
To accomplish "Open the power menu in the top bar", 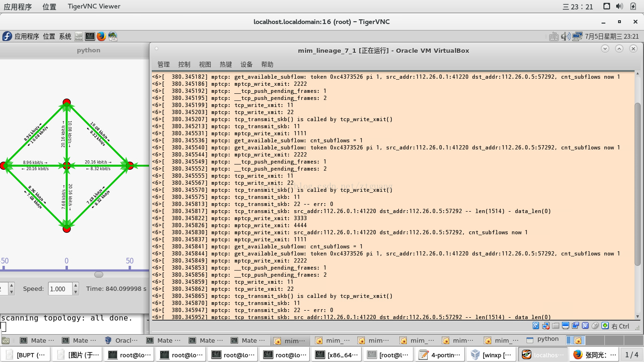I will (633, 7).
